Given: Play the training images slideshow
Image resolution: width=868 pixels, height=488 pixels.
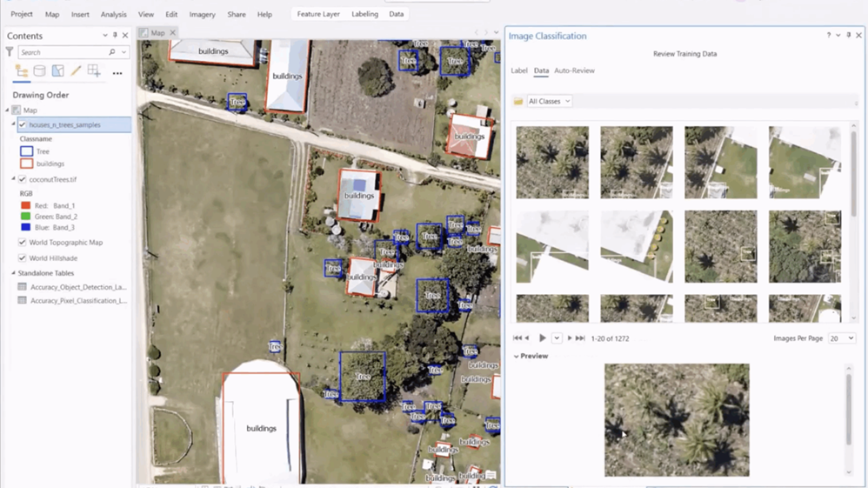Looking at the screenshot, I should (x=543, y=338).
